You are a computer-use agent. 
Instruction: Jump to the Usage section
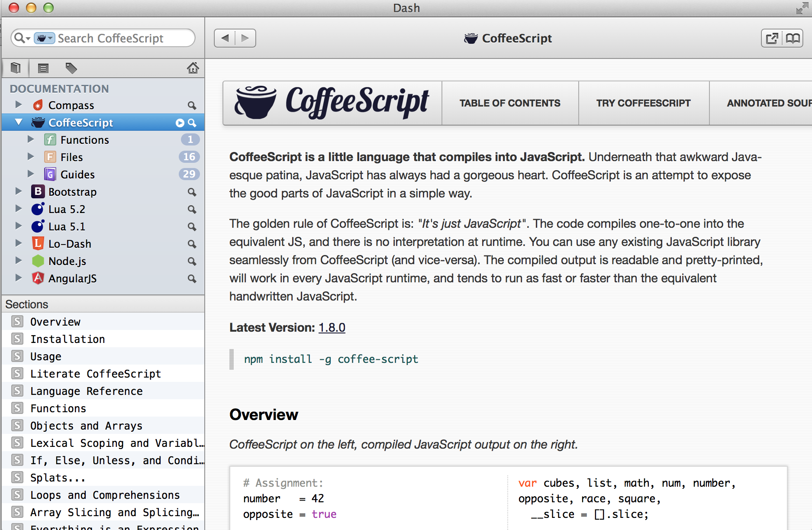tap(103, 356)
